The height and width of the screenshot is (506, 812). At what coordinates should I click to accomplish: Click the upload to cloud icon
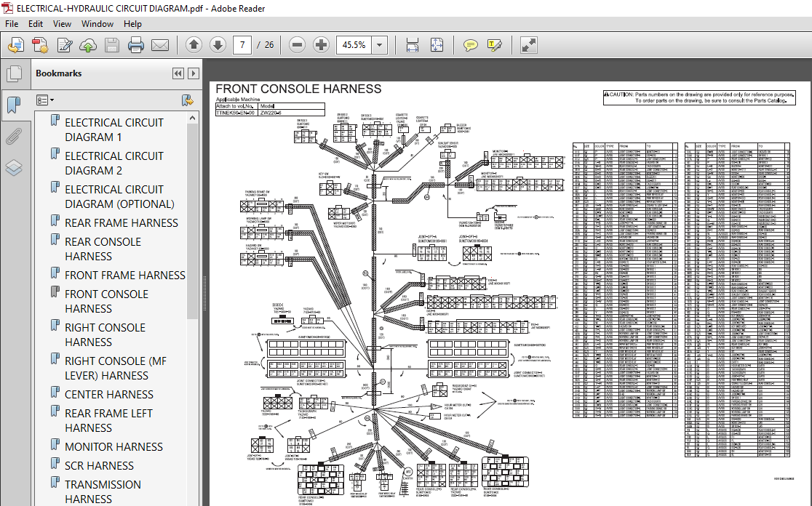(x=88, y=46)
